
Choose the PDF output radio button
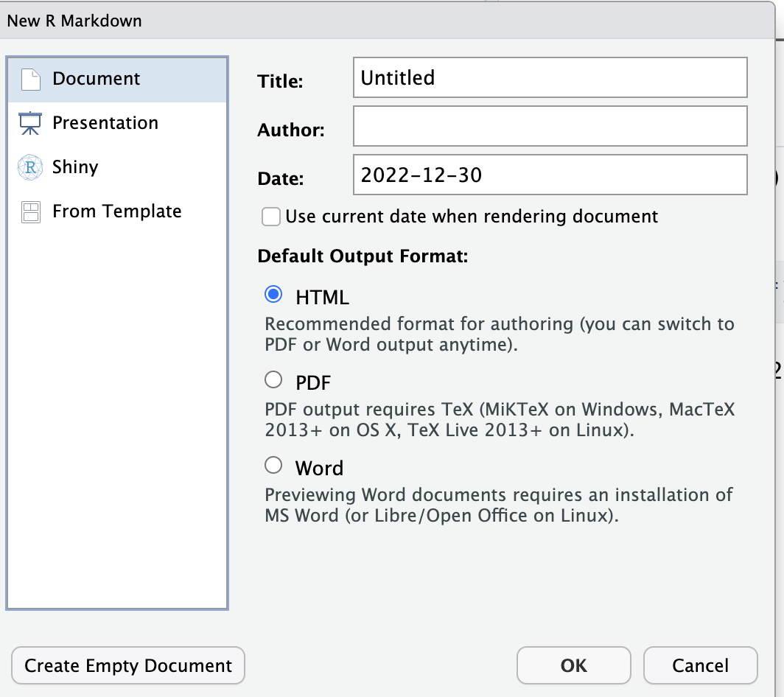(x=273, y=380)
